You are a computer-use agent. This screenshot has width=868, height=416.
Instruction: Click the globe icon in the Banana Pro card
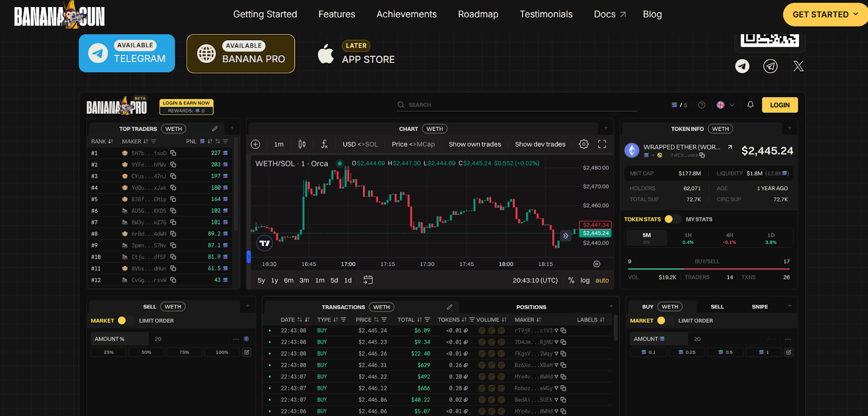(x=206, y=54)
